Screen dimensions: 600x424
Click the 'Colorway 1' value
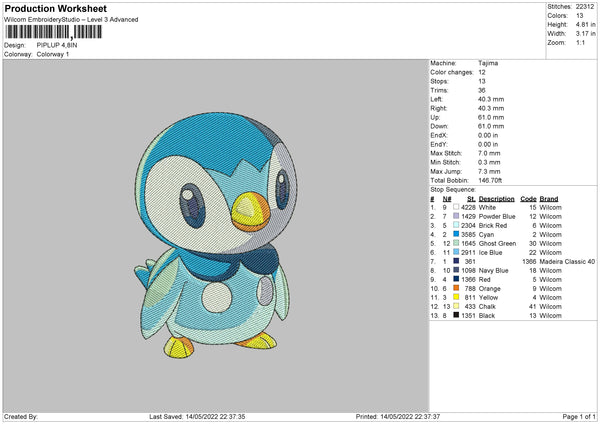53,54
